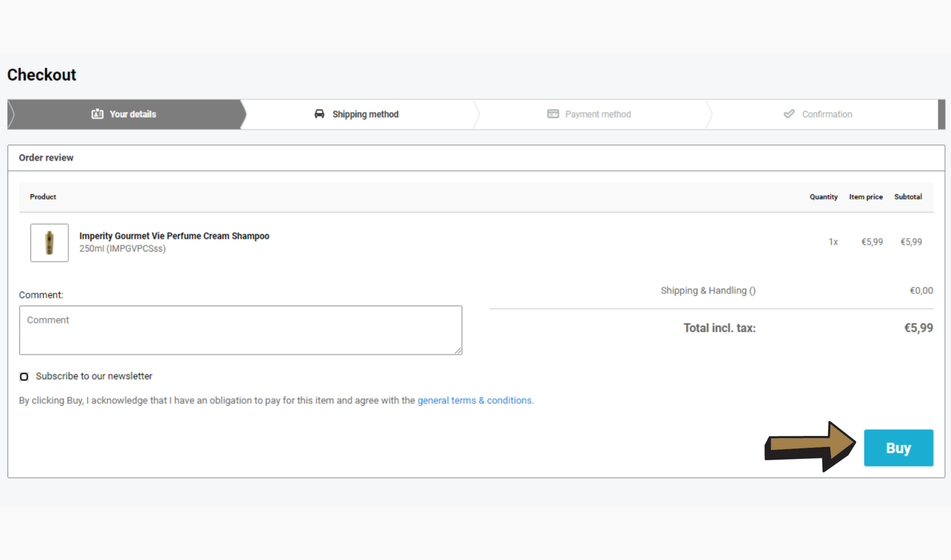Click the Your details ID card icon
This screenshot has height=560, width=951.
[97, 114]
